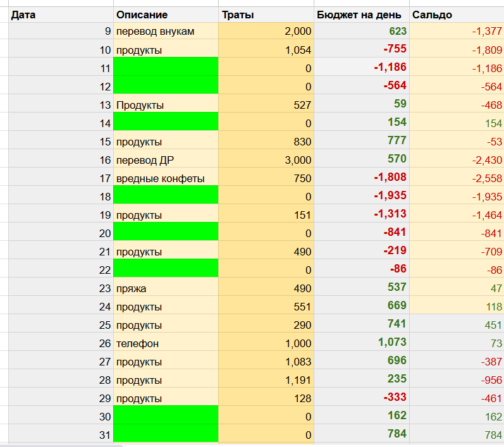The width and height of the screenshot is (504, 447).
Task: Click the balance value -387
Action: click(x=457, y=361)
